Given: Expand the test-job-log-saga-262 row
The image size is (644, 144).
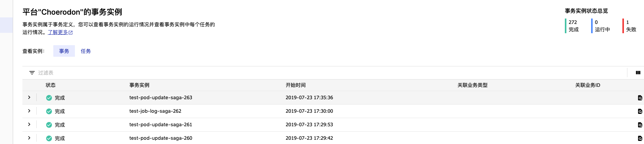Looking at the screenshot, I should (x=29, y=111).
